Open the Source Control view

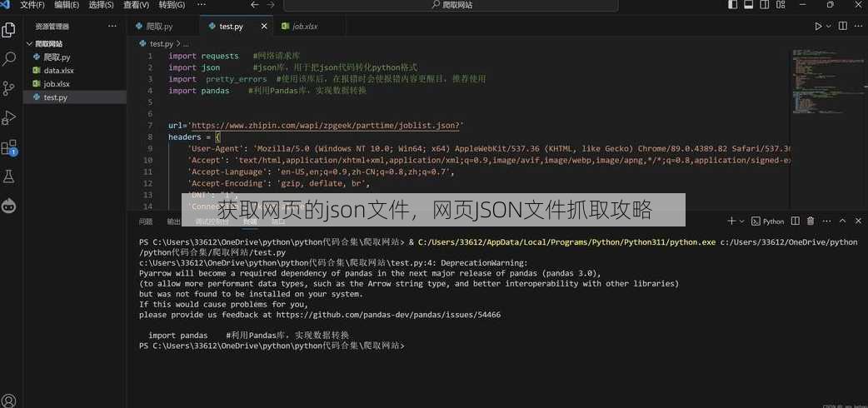pyautogui.click(x=9, y=88)
